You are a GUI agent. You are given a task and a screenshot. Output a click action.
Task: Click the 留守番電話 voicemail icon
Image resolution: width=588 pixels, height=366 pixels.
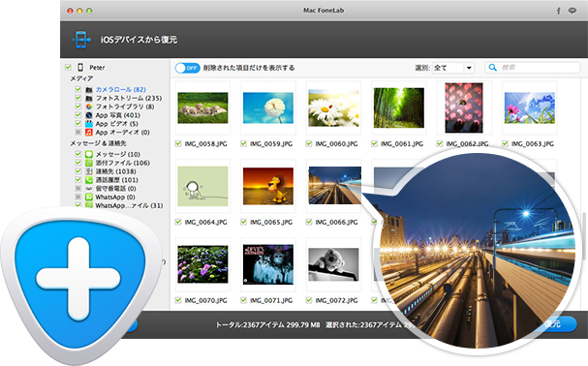(x=89, y=189)
